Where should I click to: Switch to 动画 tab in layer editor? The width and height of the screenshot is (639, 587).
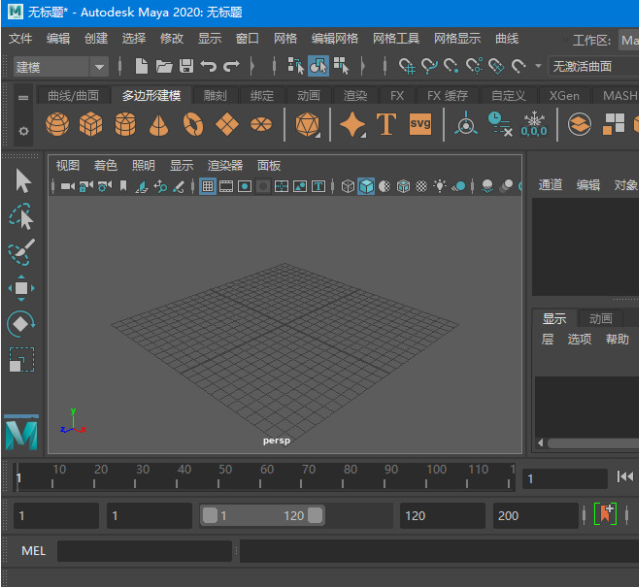[601, 318]
